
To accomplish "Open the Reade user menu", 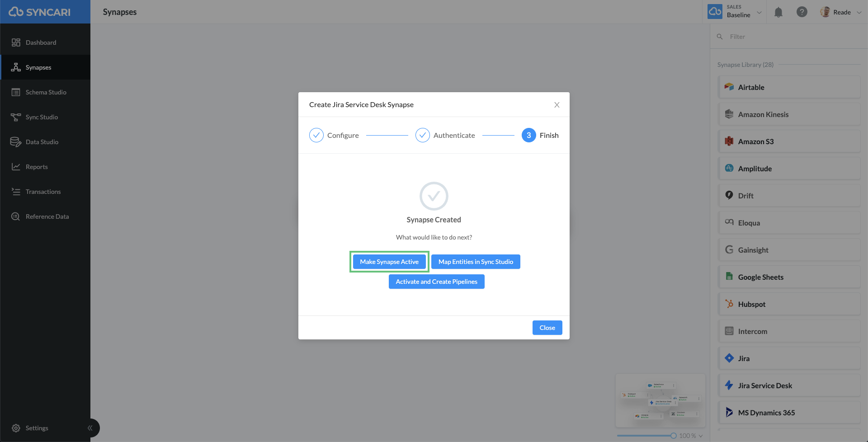I will click(841, 12).
